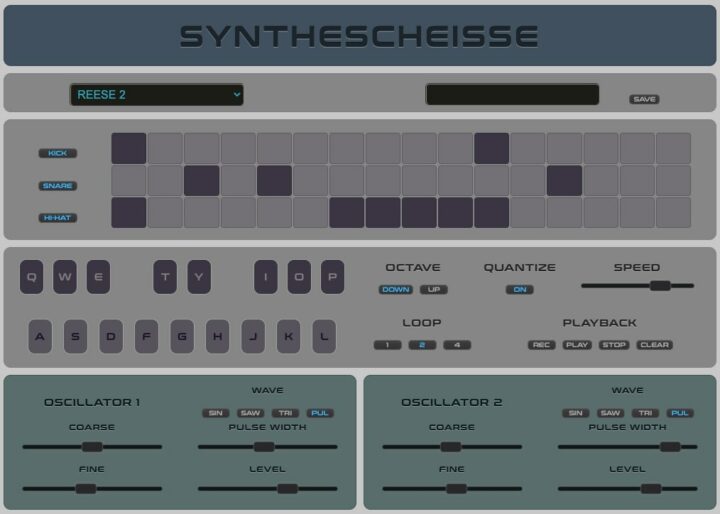Select TRI wave for Oscillator 2
The width and height of the screenshot is (720, 514).
click(x=645, y=413)
